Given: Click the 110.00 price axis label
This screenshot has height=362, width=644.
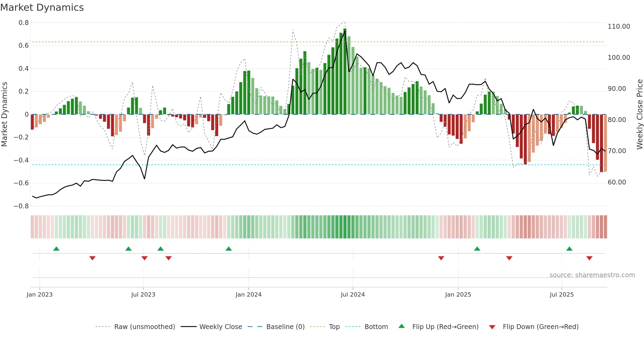Looking at the screenshot, I should click(x=619, y=26).
